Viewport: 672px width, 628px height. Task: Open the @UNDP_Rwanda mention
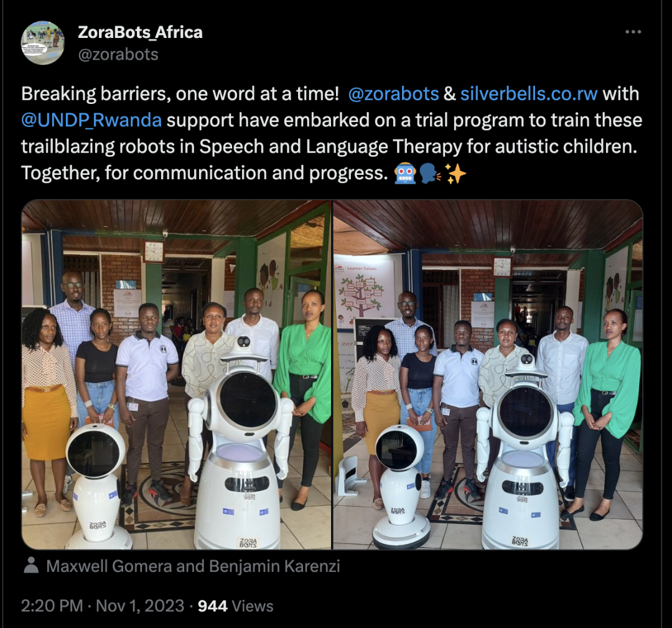click(91, 121)
